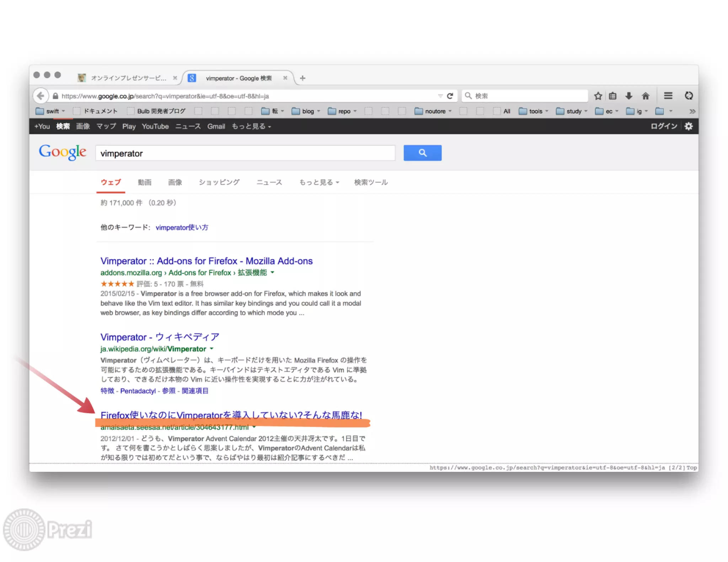Click the Google search input field
This screenshot has width=728, height=562.
click(x=245, y=153)
